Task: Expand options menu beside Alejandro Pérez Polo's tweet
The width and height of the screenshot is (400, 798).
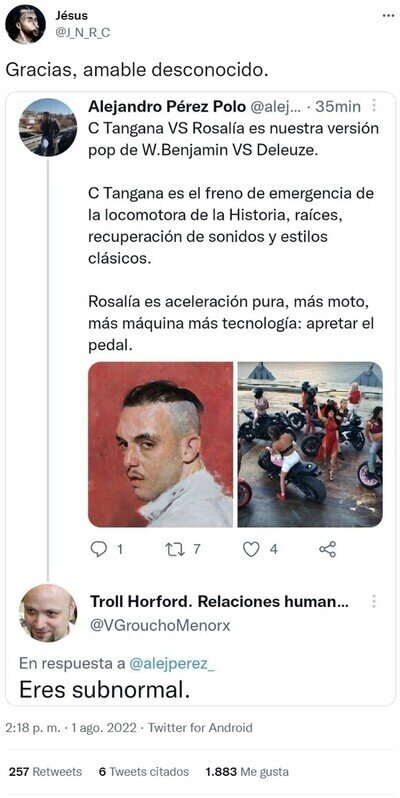Action: tap(374, 105)
